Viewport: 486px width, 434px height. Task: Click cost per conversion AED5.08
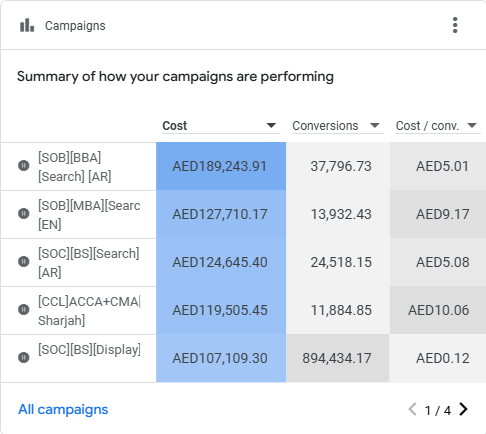coord(442,262)
